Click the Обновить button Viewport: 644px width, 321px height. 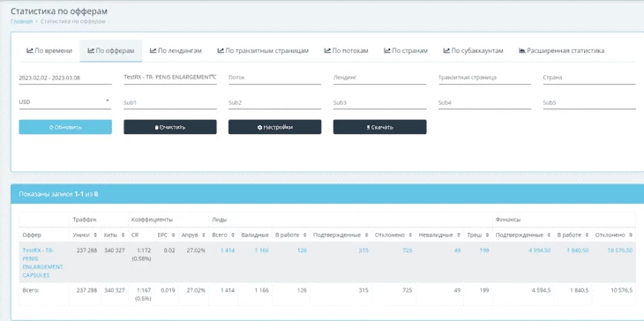tap(65, 127)
